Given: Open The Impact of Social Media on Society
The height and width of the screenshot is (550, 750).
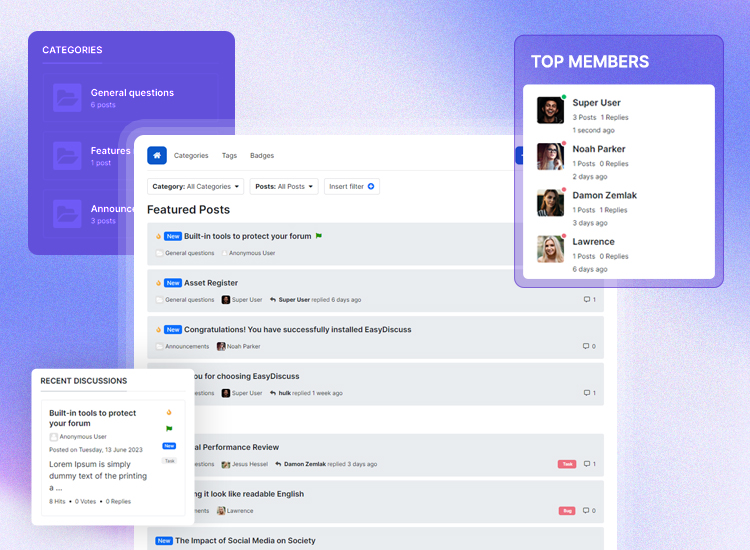Looking at the screenshot, I should point(245,540).
